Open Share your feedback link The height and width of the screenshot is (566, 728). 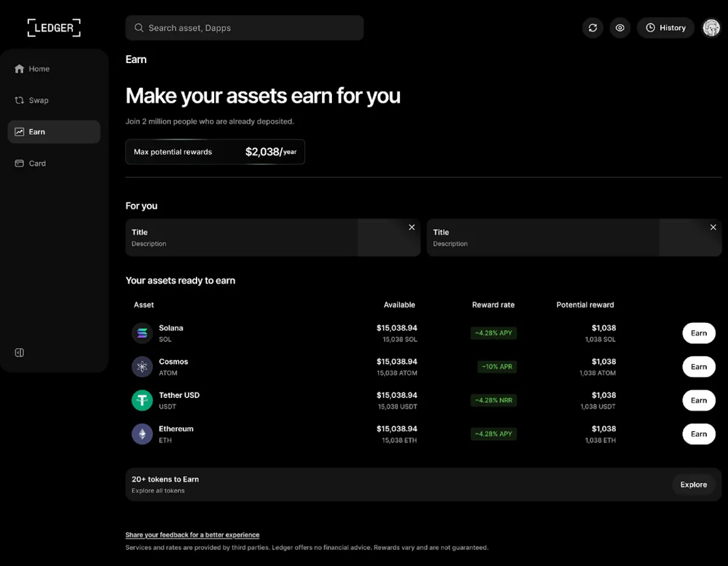192,535
